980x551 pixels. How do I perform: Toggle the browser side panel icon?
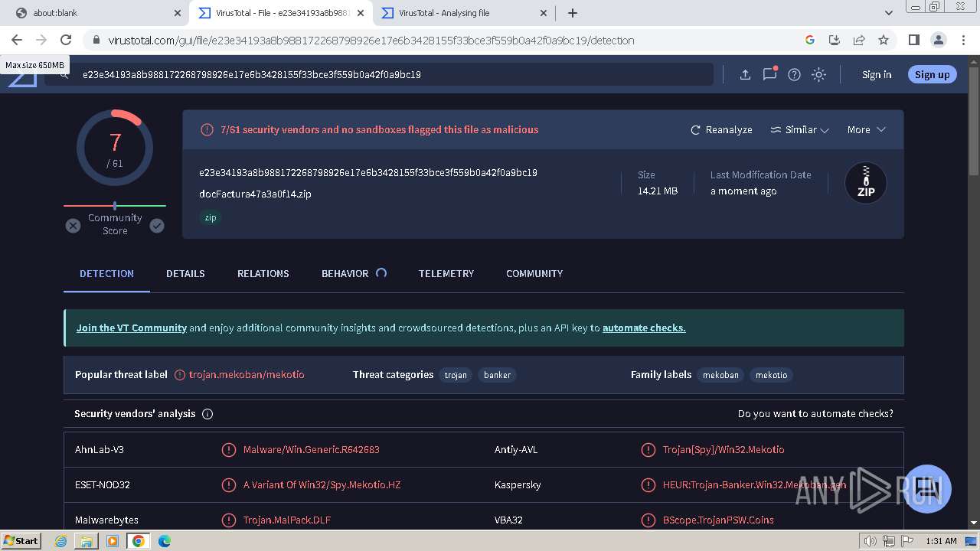(x=913, y=40)
